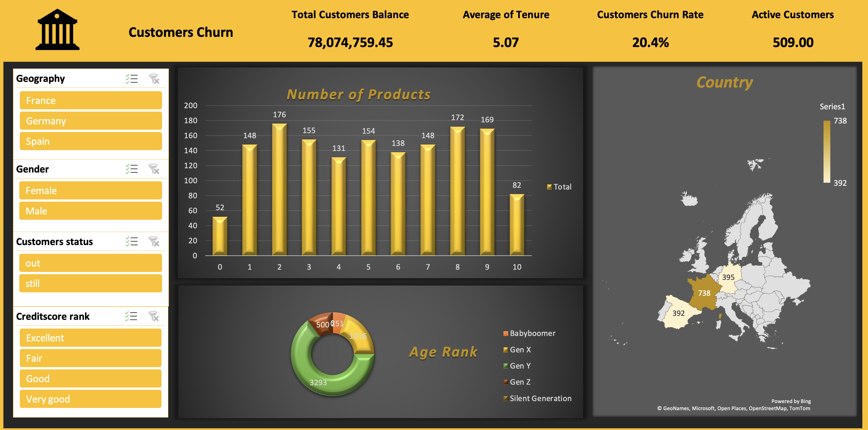The image size is (868, 430).
Task: Click the Gen Z legend swatch
Action: click(505, 382)
